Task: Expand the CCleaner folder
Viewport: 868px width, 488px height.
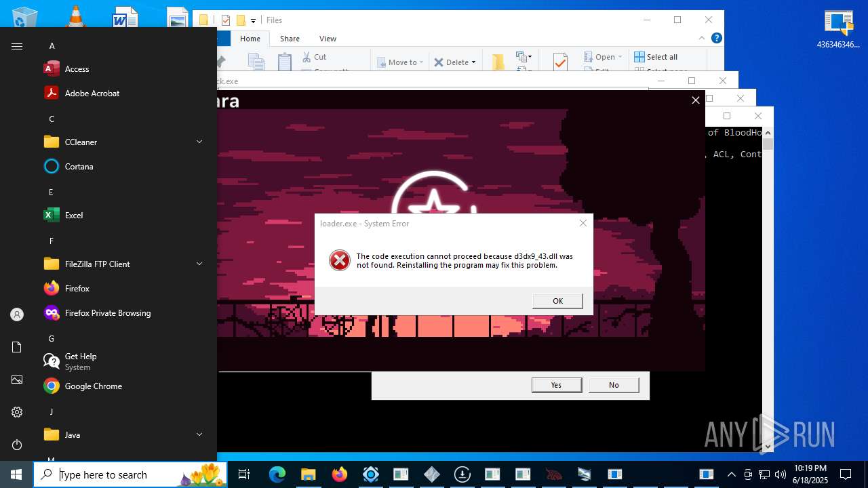Action: coord(127,142)
